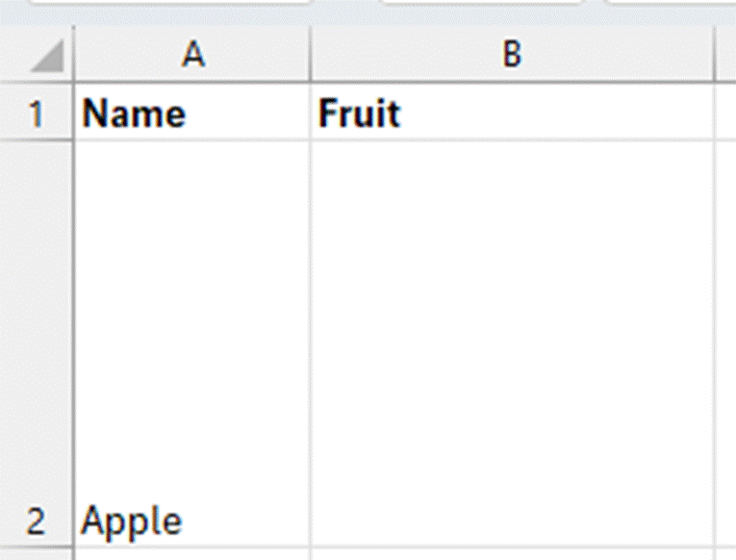The width and height of the screenshot is (736, 560).
Task: Select row 1 by its header
Action: pos(37,115)
